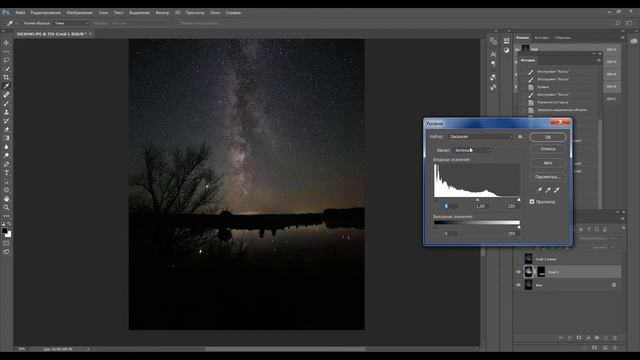This screenshot has width=640, height=360.
Task: Select the Brush tool
Action: [6, 103]
